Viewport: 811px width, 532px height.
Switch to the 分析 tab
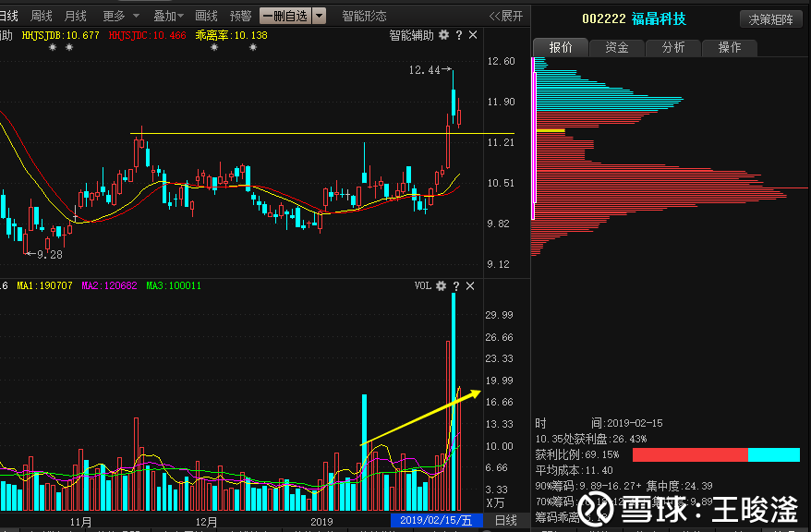(673, 47)
